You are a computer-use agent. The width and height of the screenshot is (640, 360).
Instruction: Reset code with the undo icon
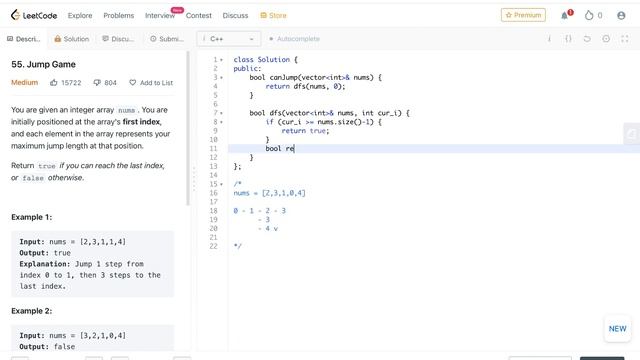tap(587, 39)
